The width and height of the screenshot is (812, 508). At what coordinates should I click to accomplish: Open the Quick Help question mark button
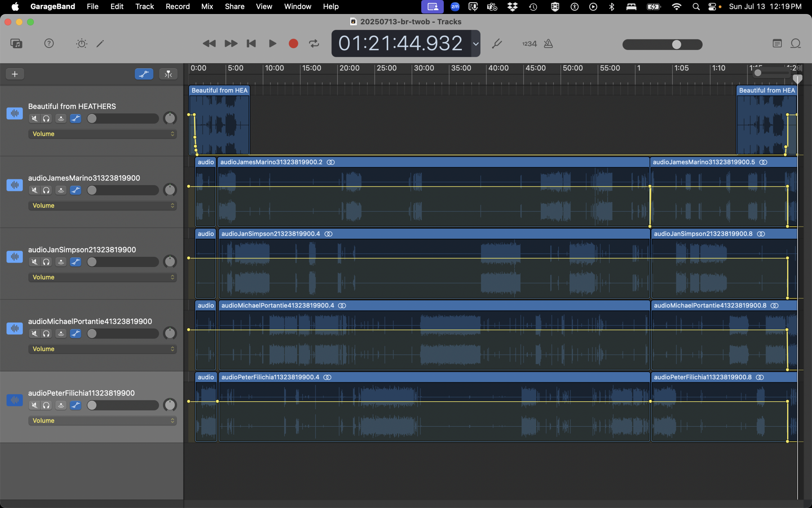pos(49,43)
